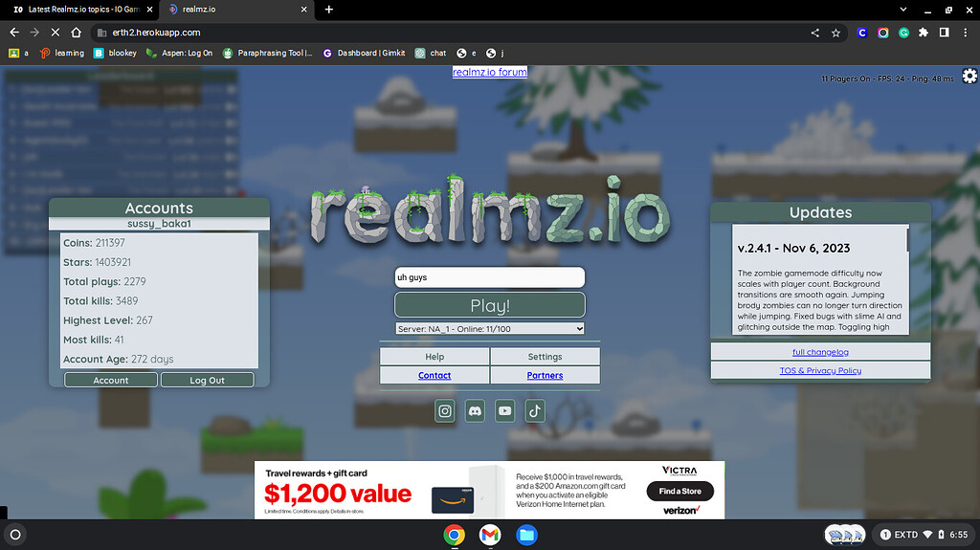Click the Play! button

490,305
